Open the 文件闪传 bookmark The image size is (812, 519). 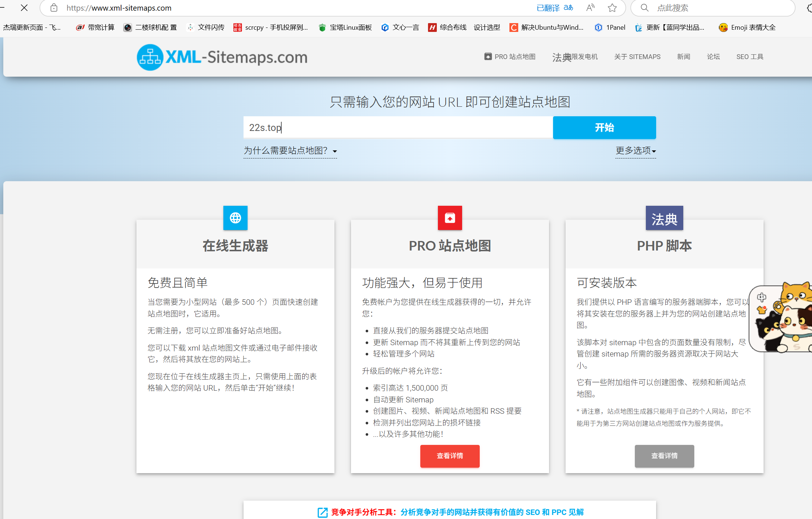(x=205, y=28)
